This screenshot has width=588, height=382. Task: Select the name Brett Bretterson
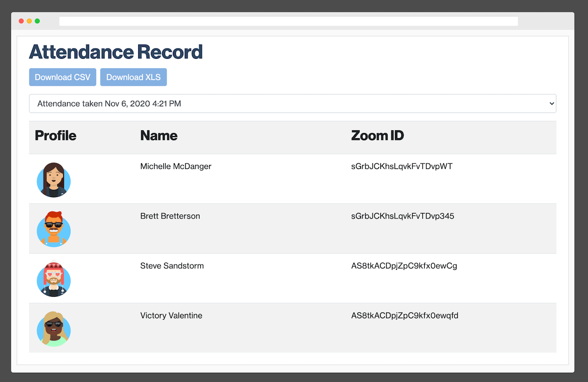(x=170, y=216)
